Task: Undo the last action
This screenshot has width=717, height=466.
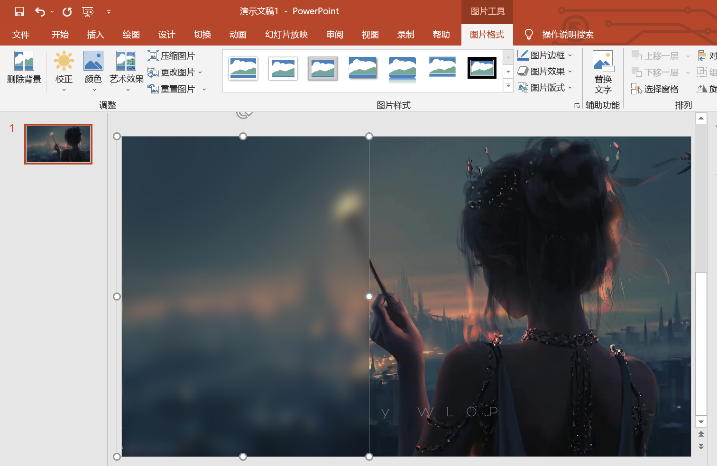Action: 40,12
